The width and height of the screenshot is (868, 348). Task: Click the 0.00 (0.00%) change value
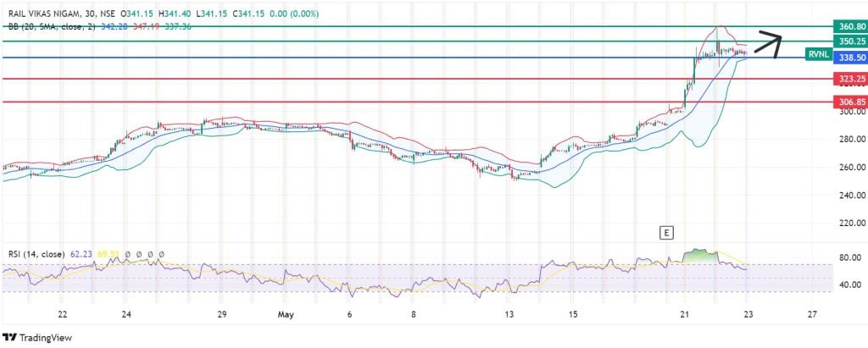click(x=294, y=14)
